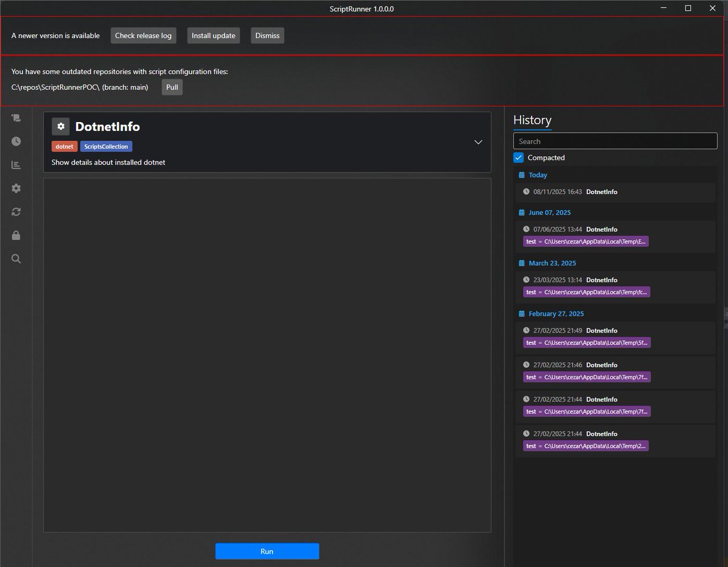Click the test parameter tag ending in Temp\E...
Image resolution: width=728 pixels, height=567 pixels.
tap(586, 241)
